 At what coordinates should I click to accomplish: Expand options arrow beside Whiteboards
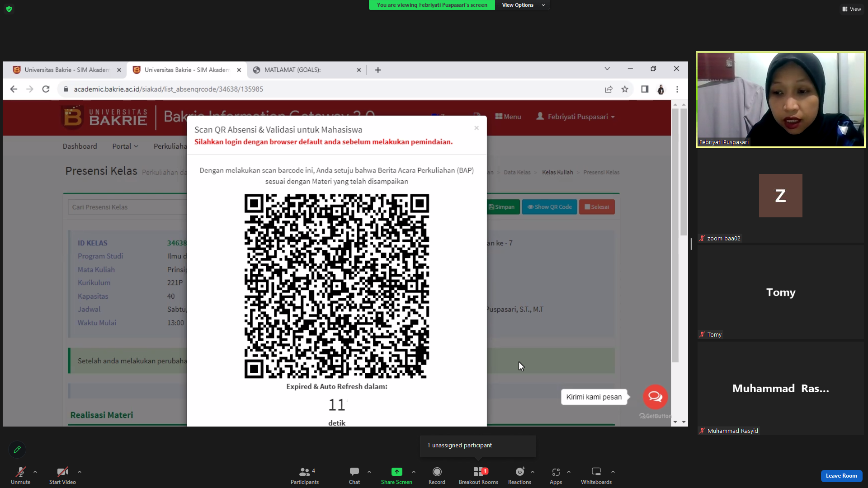point(613,472)
